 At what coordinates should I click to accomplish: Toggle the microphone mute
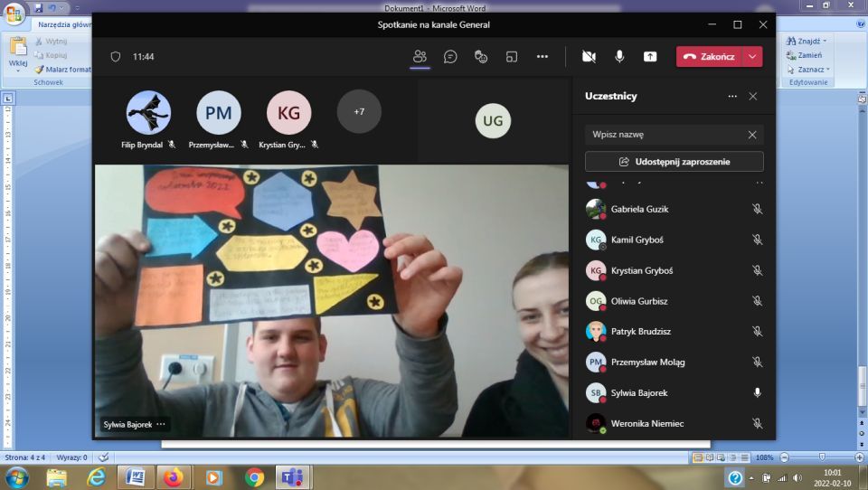tap(619, 56)
